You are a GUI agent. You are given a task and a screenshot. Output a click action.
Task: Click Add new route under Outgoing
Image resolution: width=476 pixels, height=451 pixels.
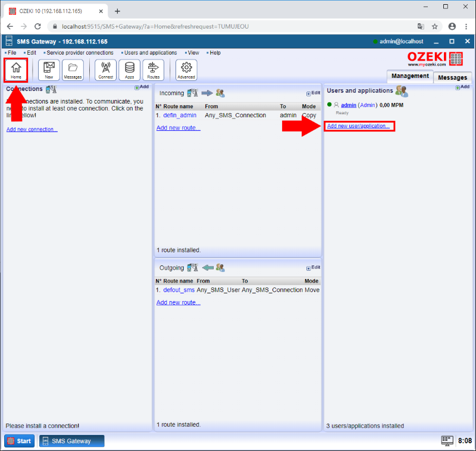(178, 302)
